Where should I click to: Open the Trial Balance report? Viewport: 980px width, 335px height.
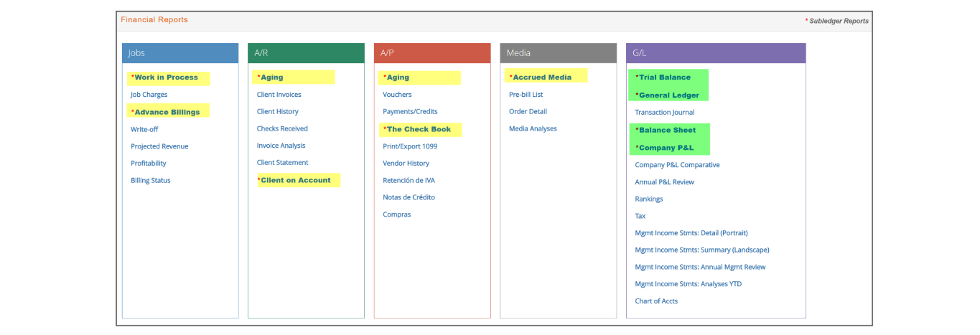[x=665, y=77]
